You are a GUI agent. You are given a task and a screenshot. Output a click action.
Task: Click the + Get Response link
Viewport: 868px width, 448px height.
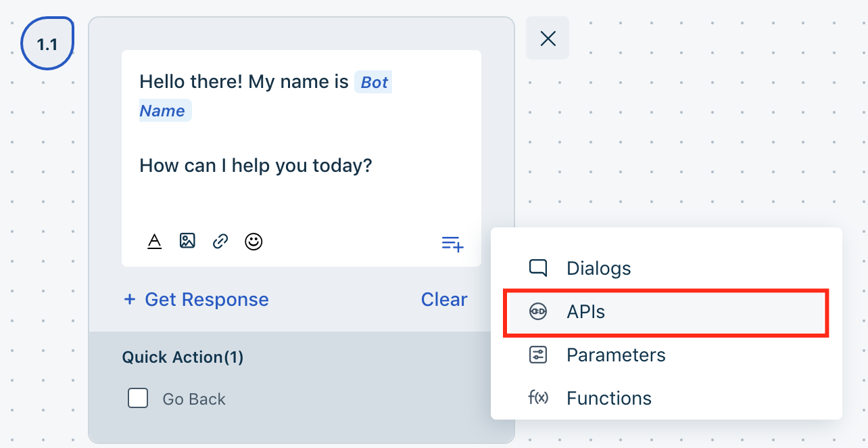195,299
